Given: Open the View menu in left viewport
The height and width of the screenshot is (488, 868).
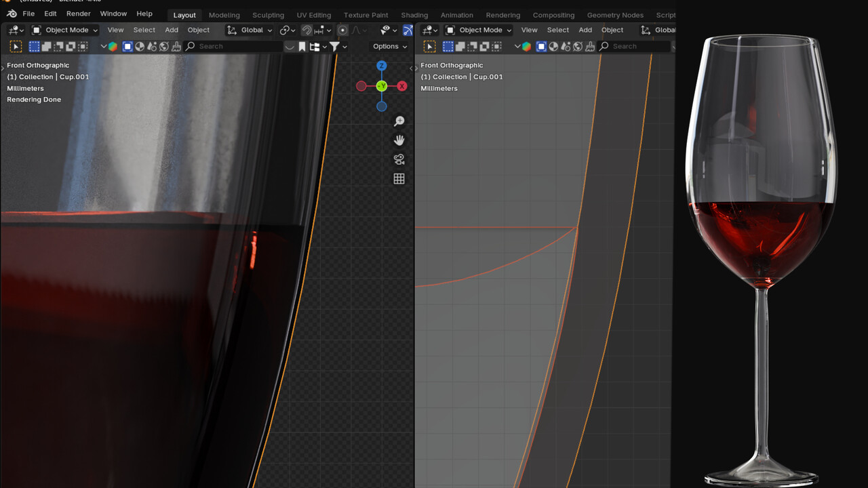Looking at the screenshot, I should point(115,30).
